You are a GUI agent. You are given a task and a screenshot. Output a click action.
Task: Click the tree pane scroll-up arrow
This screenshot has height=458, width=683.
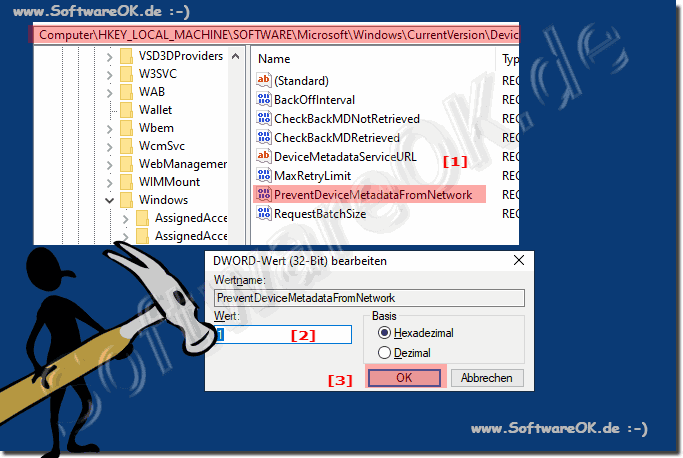tap(235, 56)
